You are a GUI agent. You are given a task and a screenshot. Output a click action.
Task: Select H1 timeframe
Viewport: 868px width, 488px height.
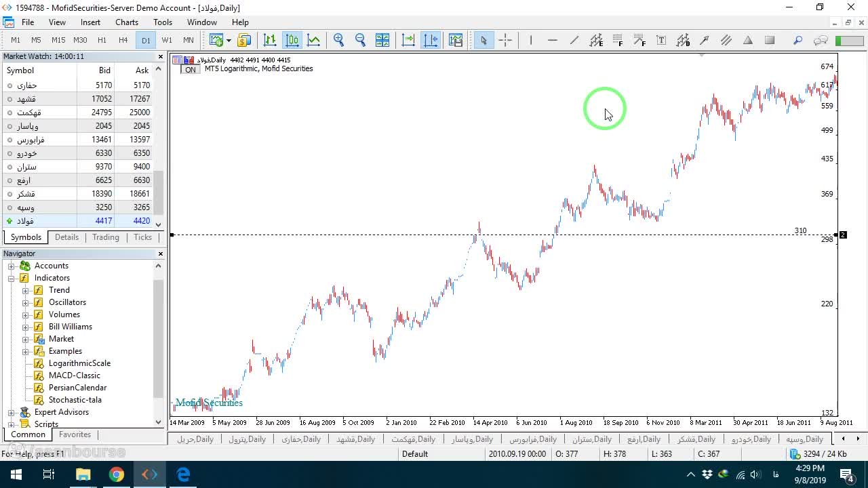pyautogui.click(x=102, y=40)
